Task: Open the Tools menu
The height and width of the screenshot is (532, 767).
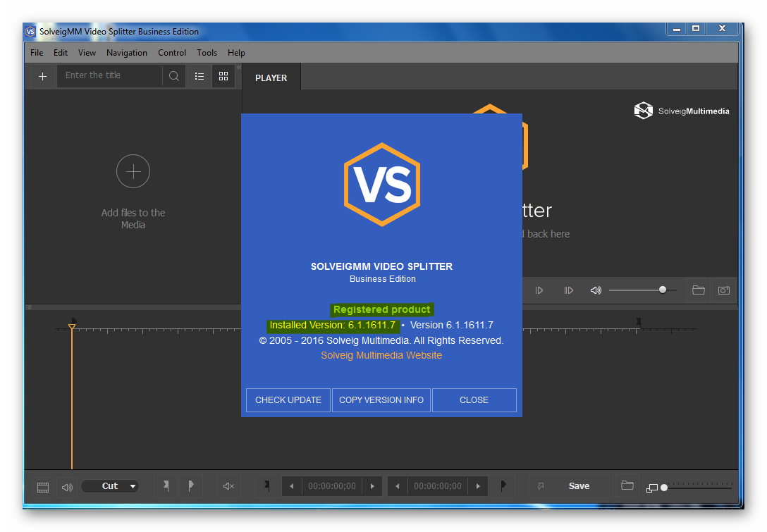Action: coord(207,53)
